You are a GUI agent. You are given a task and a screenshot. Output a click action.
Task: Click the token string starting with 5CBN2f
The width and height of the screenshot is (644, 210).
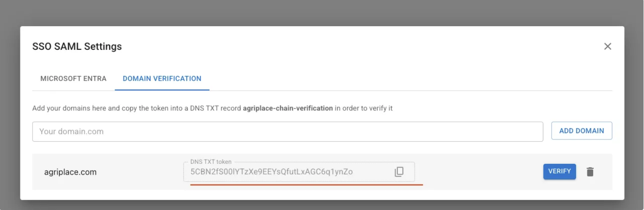(272, 172)
